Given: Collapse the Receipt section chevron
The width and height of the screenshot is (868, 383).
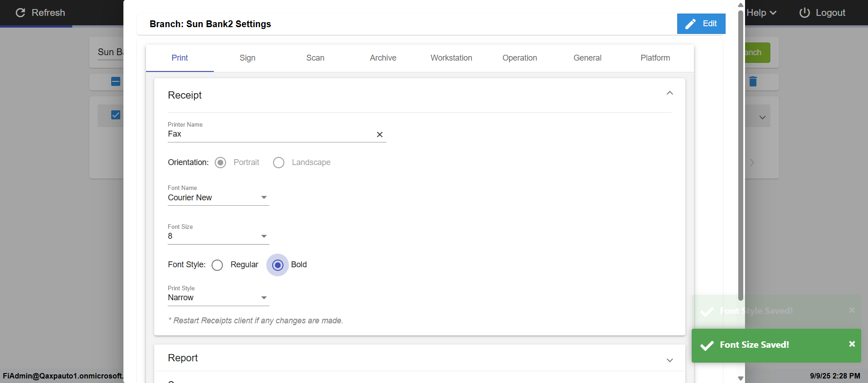Looking at the screenshot, I should coord(670,93).
